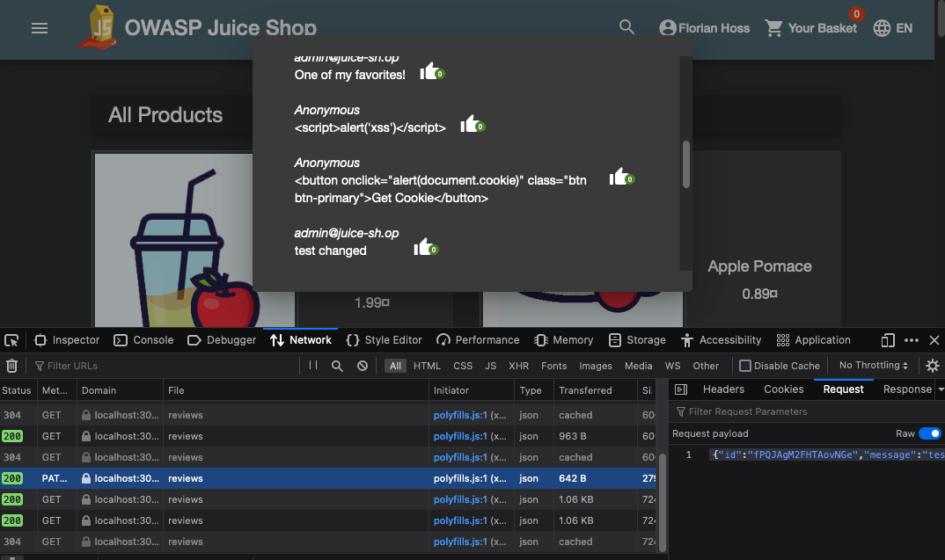Open Your Basket
This screenshot has height=560, width=945.
tap(811, 28)
